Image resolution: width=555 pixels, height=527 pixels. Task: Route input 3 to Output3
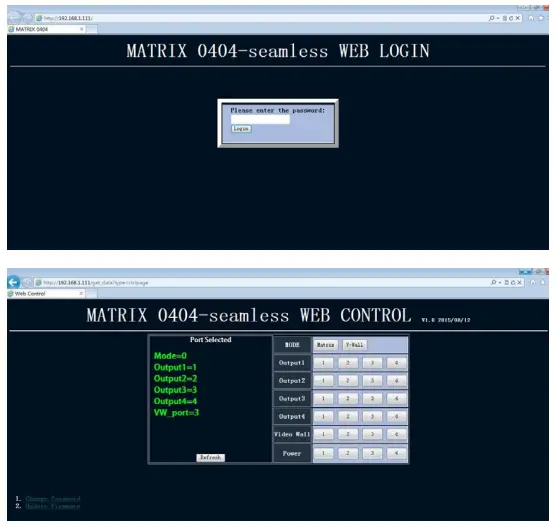[x=372, y=399]
